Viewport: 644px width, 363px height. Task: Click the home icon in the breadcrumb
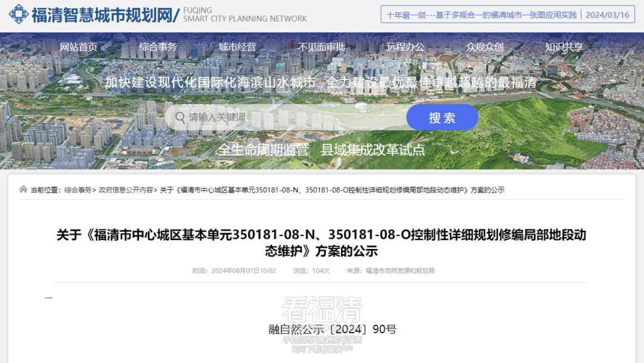pos(23,189)
